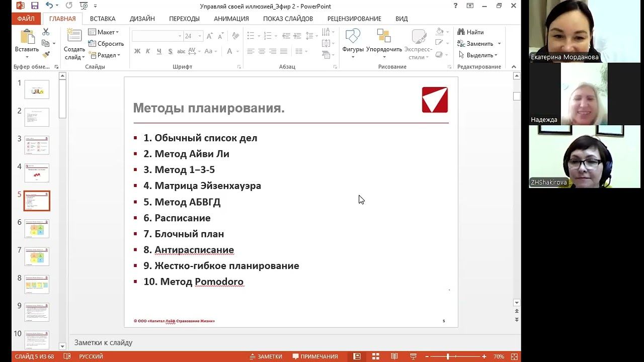Click the РУССКИЙ language indicator
The height and width of the screenshot is (362, 644).
coord(91,356)
